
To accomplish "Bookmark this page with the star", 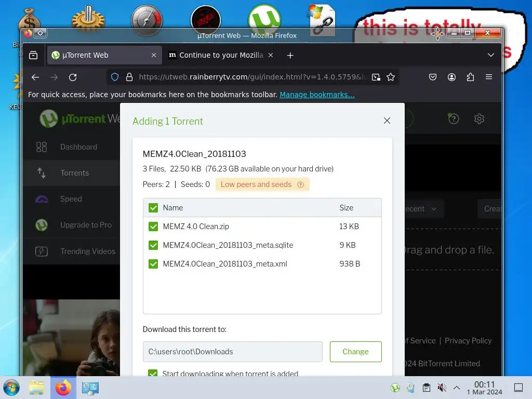I will 391,77.
